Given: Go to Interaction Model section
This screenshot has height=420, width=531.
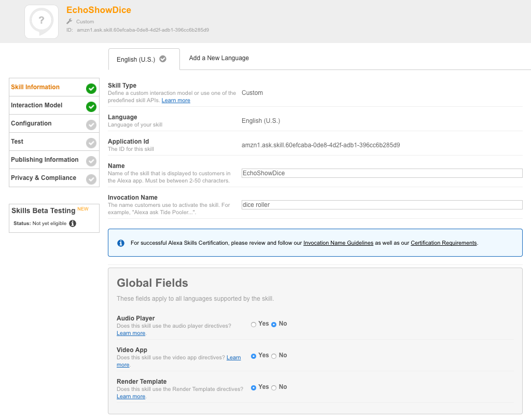Looking at the screenshot, I should coord(54,105).
